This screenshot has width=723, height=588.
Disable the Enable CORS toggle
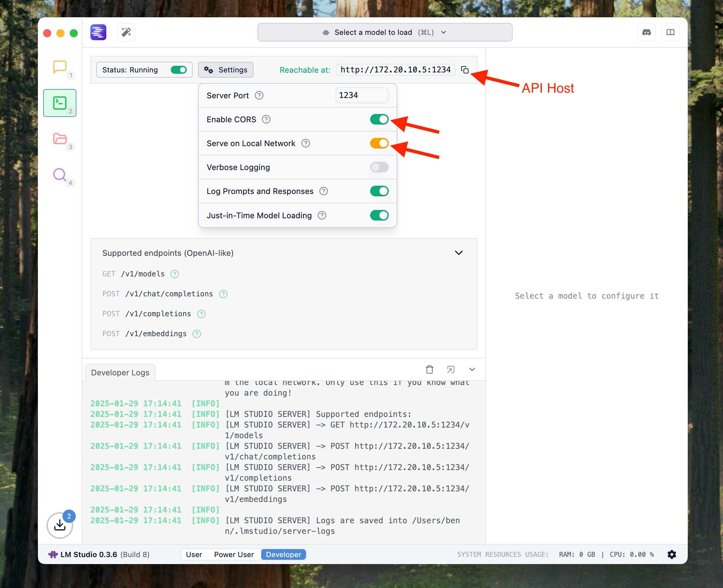tap(379, 120)
